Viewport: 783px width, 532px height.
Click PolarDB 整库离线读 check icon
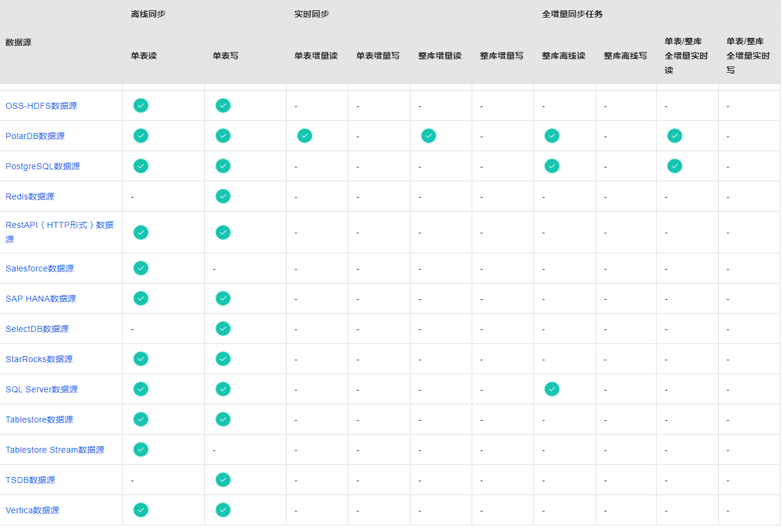pyautogui.click(x=552, y=135)
